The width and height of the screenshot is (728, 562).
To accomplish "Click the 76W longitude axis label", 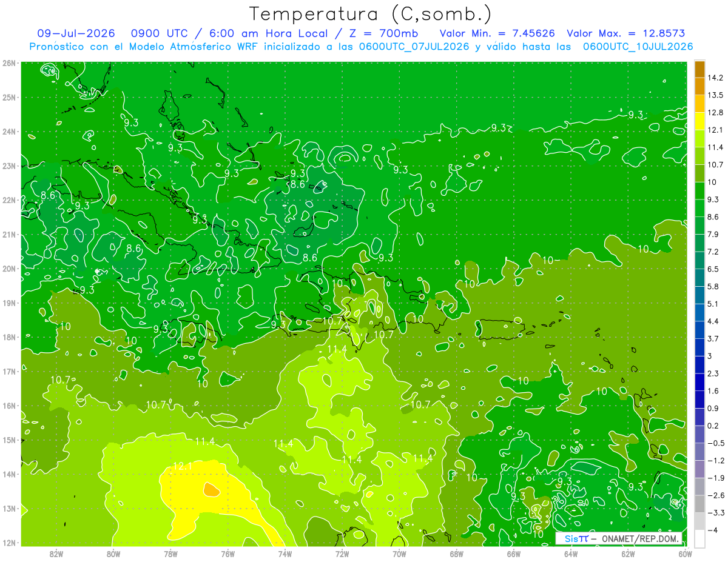I will click(227, 554).
